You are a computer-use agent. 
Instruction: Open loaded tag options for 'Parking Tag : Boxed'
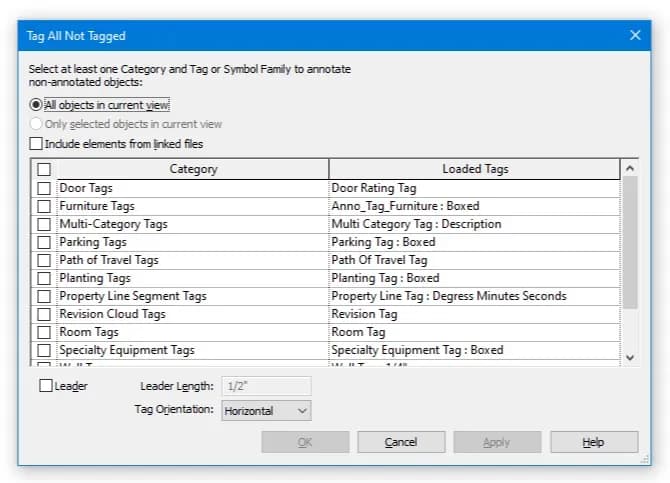[x=474, y=242]
